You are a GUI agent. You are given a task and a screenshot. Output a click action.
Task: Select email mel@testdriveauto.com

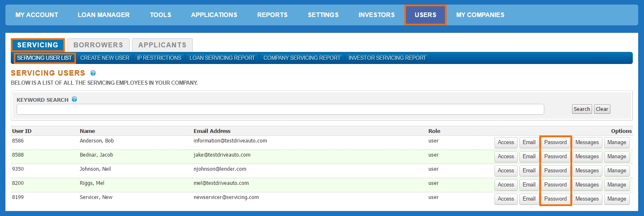(x=221, y=183)
